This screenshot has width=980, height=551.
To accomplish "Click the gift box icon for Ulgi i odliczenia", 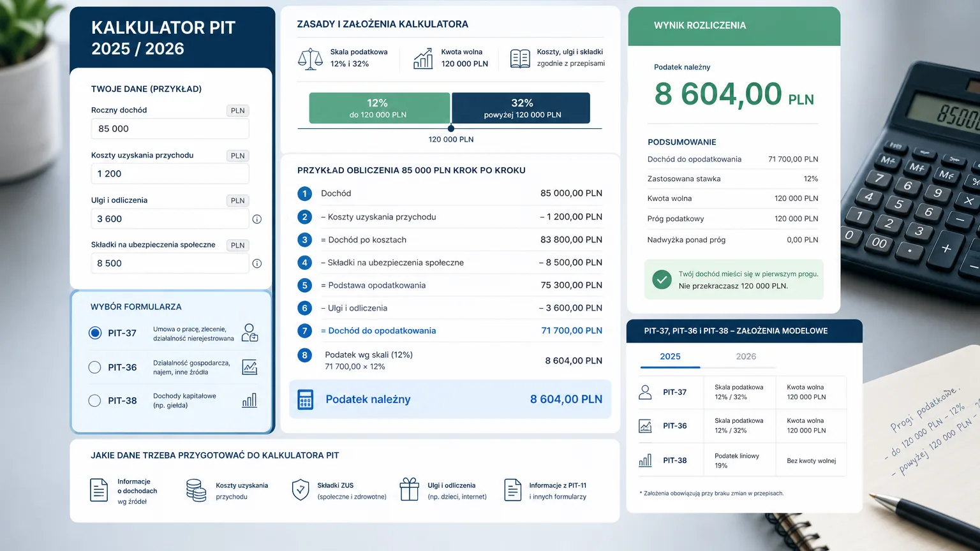I will (409, 490).
